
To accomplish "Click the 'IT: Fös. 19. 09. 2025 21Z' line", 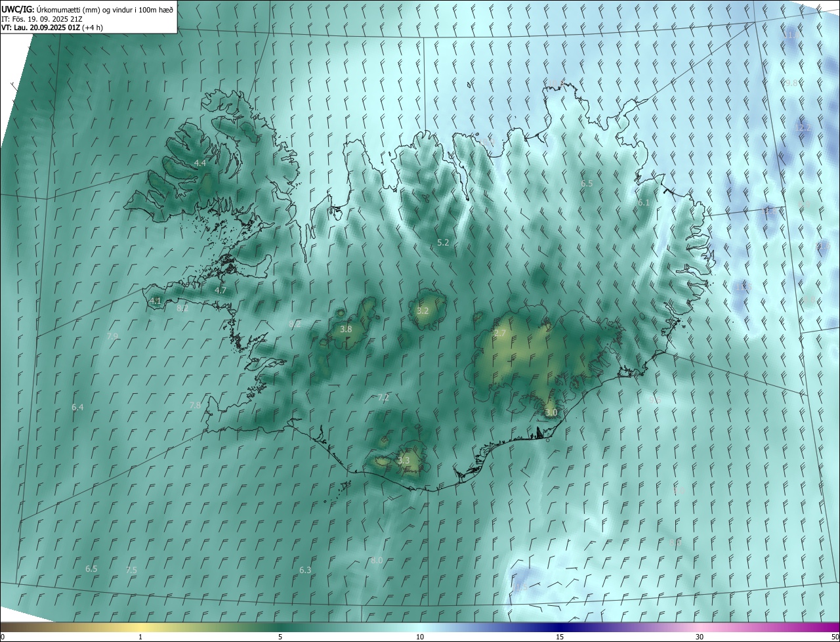I will 41,18.
